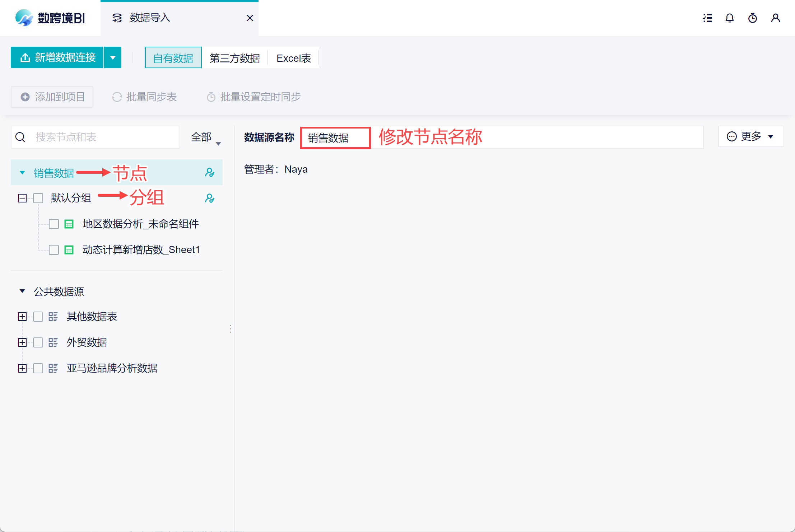795x532 pixels.
Task: Click the table icon for 地区数据分析_未命名组件
Action: pos(69,224)
